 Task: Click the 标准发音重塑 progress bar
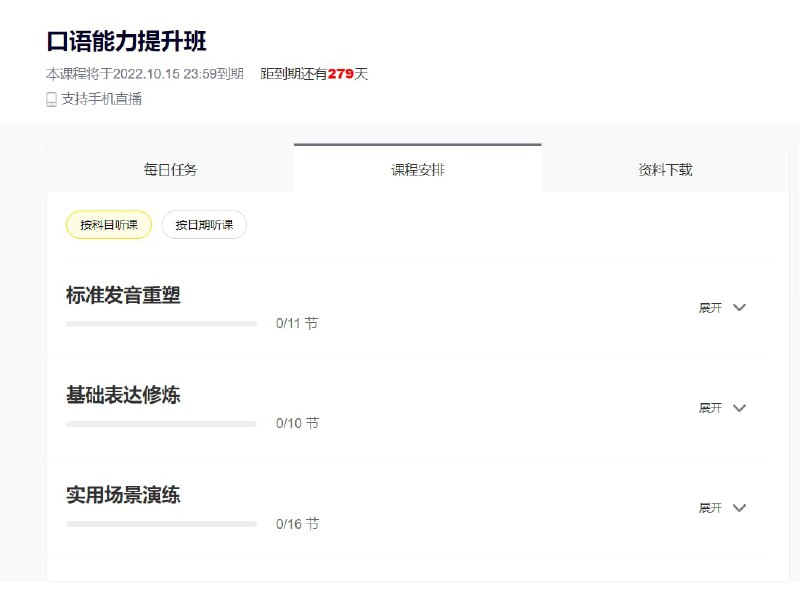pyautogui.click(x=161, y=323)
